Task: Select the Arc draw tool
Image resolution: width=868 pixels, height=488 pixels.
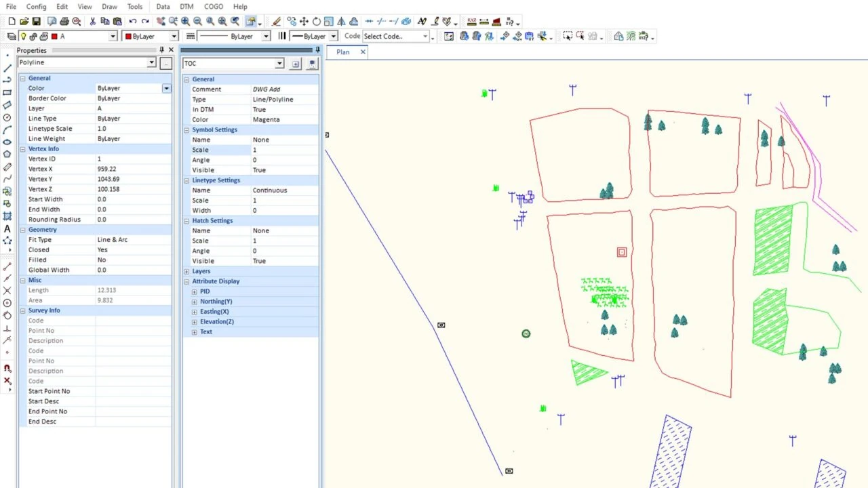Action: (7, 129)
